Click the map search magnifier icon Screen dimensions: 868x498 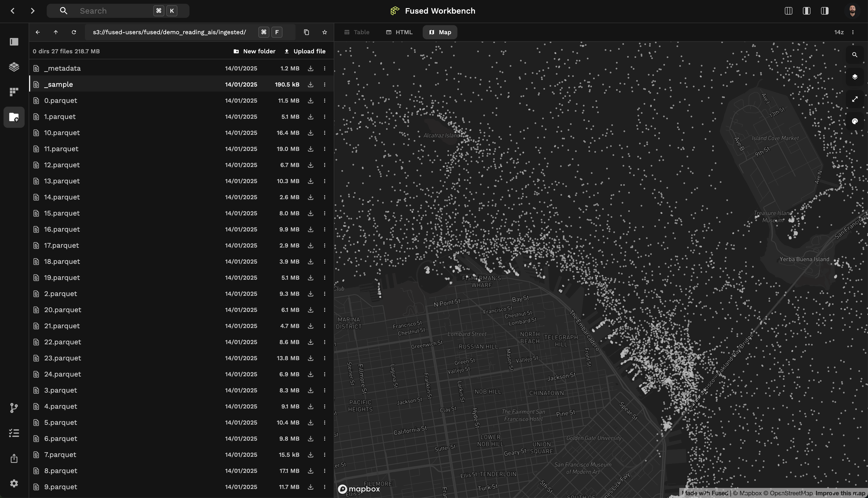click(x=855, y=55)
